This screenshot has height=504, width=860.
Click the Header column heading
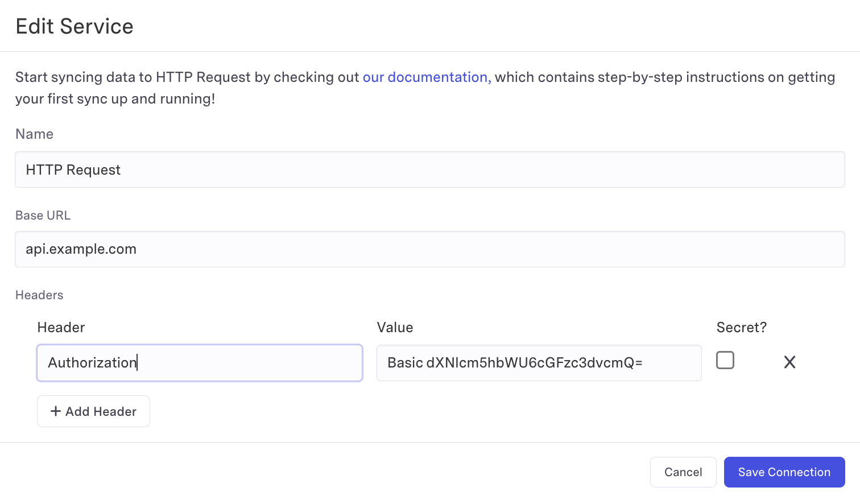point(61,328)
